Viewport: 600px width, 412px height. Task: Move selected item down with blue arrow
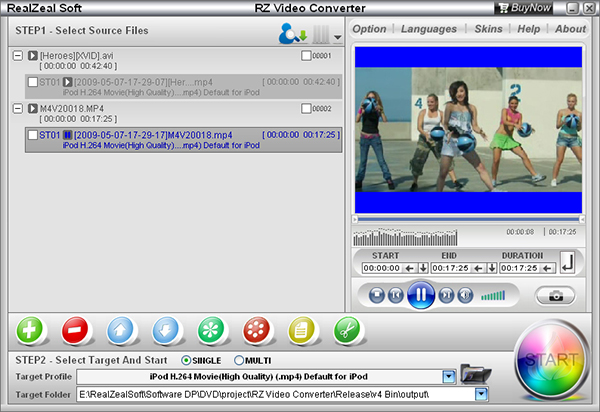165,330
